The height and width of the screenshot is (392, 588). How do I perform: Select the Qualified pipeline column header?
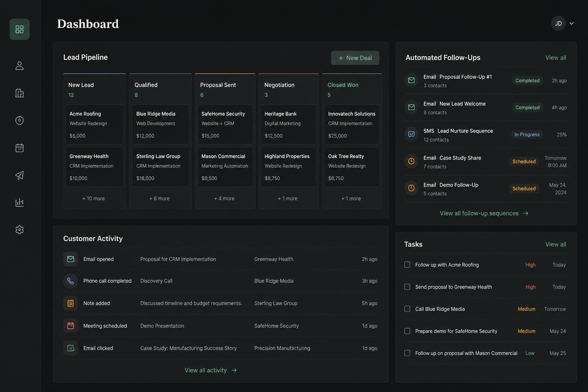tap(146, 85)
